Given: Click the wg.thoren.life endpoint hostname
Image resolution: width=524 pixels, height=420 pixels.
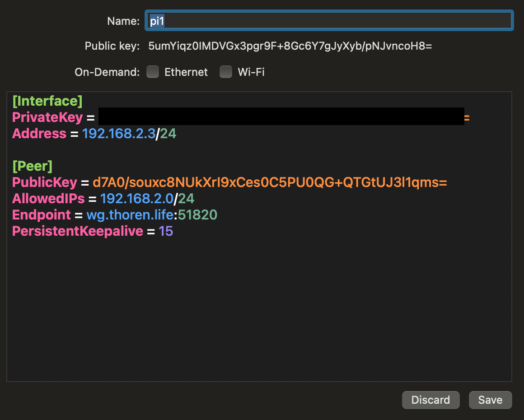Looking at the screenshot, I should tap(130, 215).
